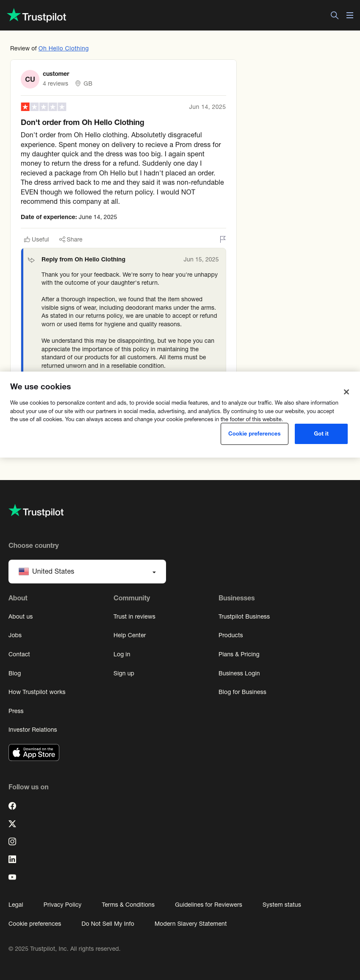Open Plans & Pricing link
The width and height of the screenshot is (360, 980).
[x=239, y=654]
